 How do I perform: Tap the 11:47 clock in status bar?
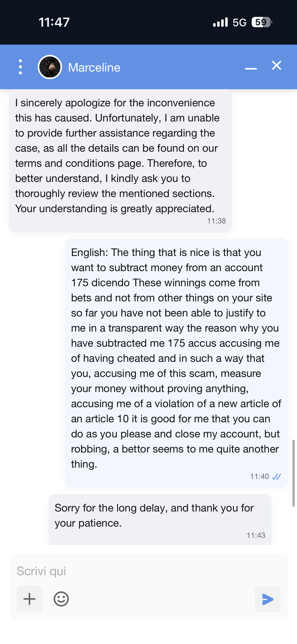(x=54, y=22)
